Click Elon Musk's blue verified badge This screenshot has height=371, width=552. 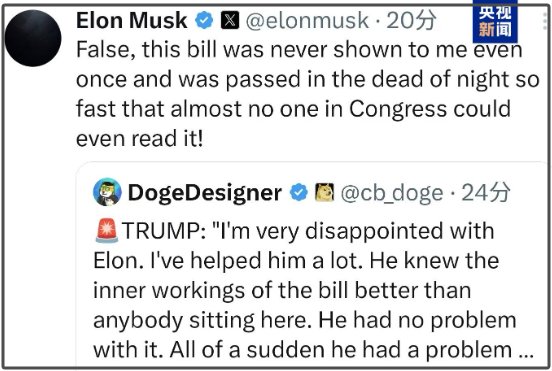[x=204, y=20]
